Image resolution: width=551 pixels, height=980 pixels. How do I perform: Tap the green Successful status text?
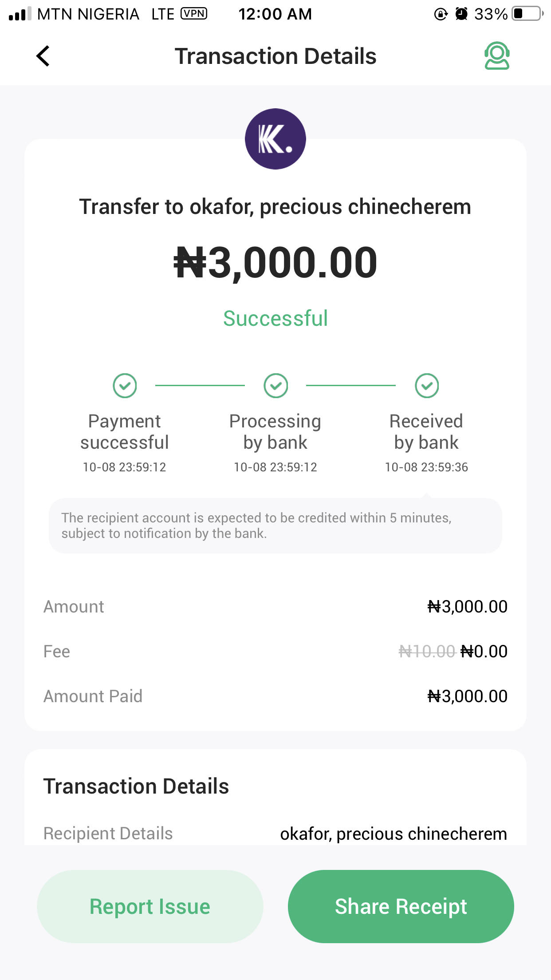275,318
